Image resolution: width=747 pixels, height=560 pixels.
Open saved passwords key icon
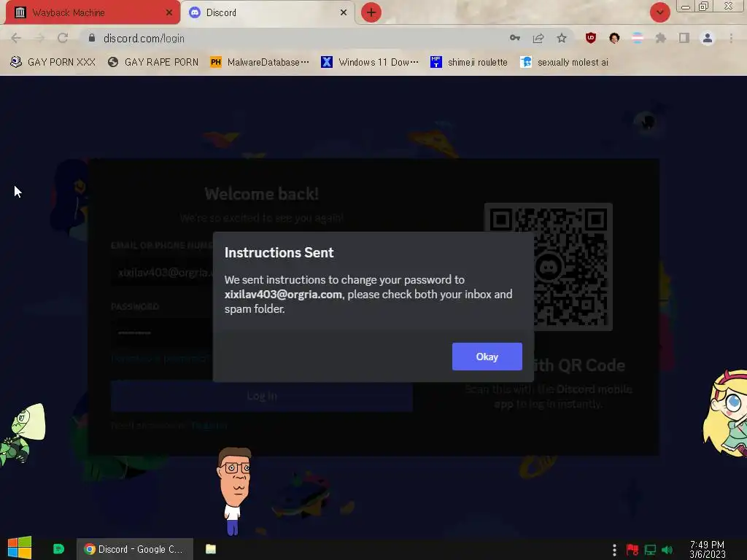coord(515,38)
